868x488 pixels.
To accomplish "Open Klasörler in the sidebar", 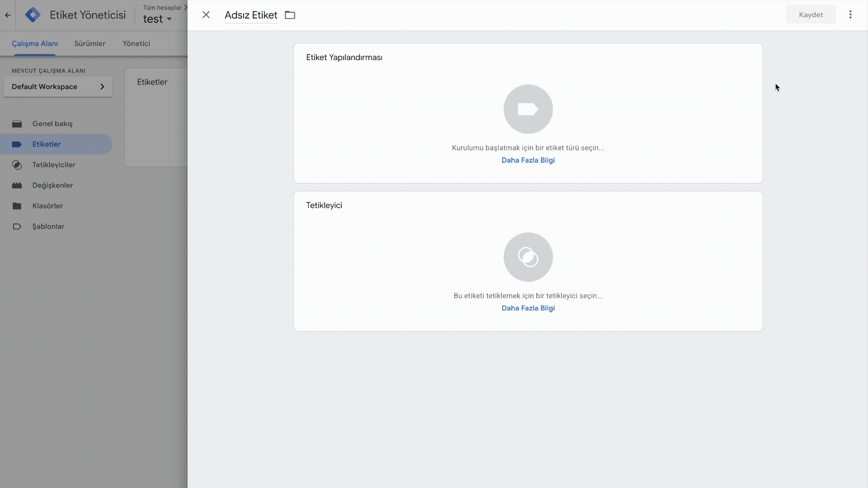I will (x=47, y=206).
